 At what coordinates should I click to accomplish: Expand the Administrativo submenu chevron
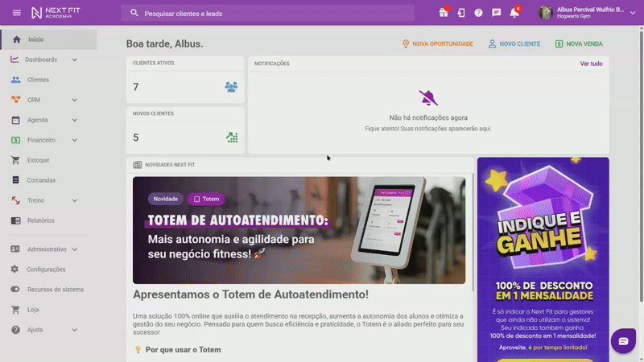pos(74,249)
